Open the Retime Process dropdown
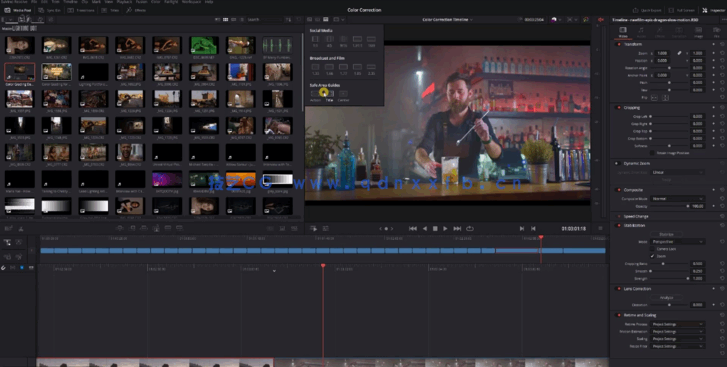 (677, 324)
